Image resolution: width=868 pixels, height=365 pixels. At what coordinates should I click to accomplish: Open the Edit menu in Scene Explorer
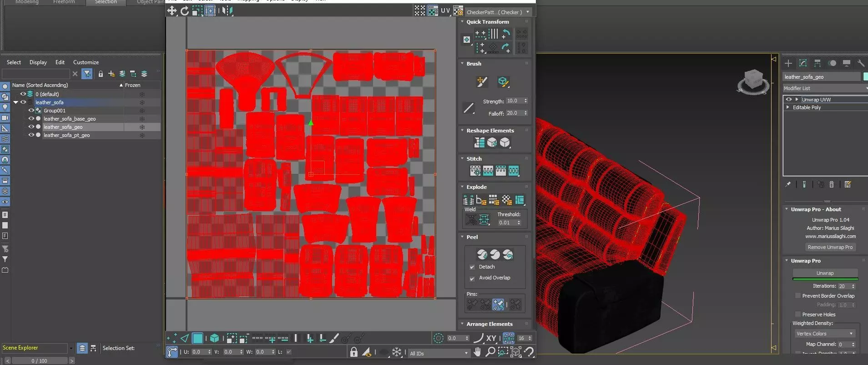point(60,62)
